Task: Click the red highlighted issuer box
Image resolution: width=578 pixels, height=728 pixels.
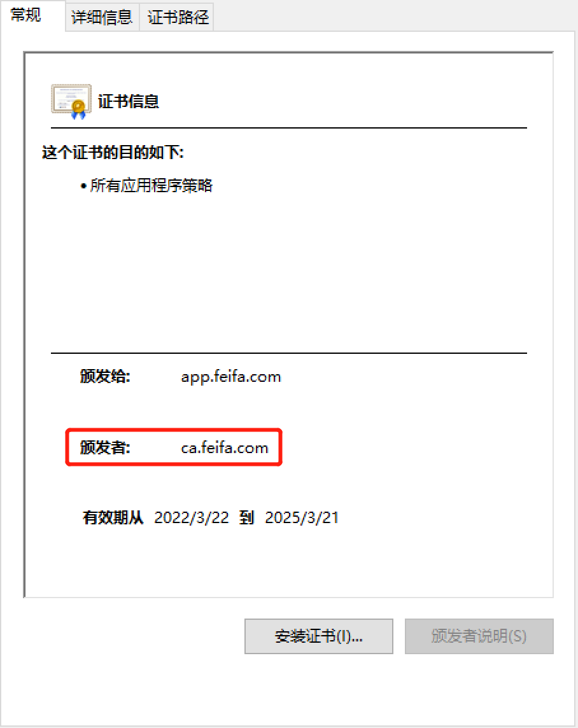Action: (174, 447)
